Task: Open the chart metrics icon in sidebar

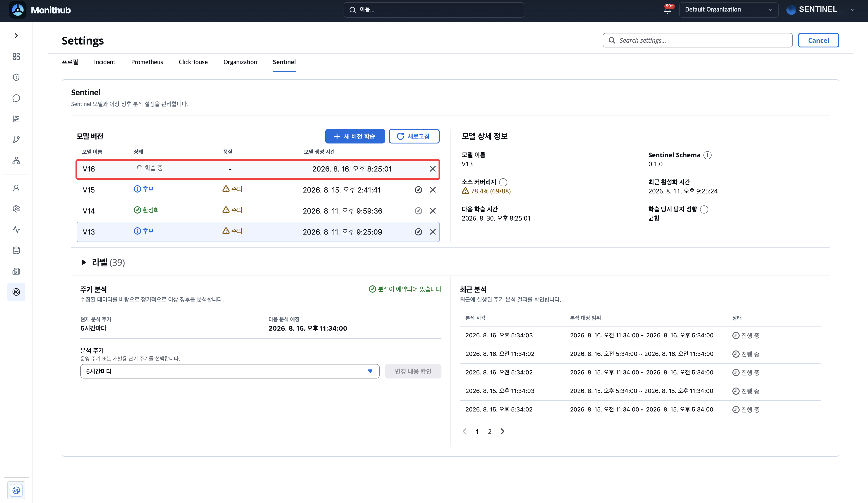Action: (x=16, y=119)
